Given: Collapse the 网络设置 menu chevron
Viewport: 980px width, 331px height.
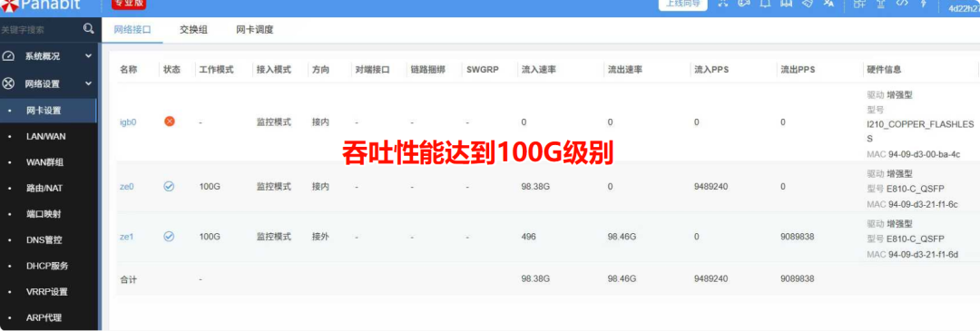Looking at the screenshot, I should 88,83.
